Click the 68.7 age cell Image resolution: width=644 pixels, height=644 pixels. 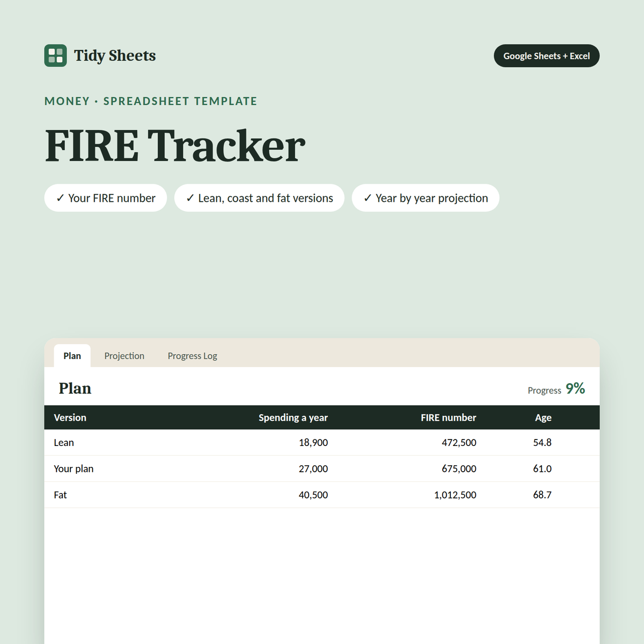(x=543, y=495)
